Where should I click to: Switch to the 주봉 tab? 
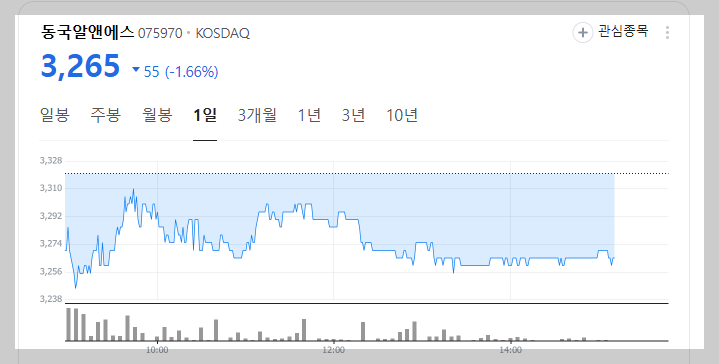coord(105,115)
